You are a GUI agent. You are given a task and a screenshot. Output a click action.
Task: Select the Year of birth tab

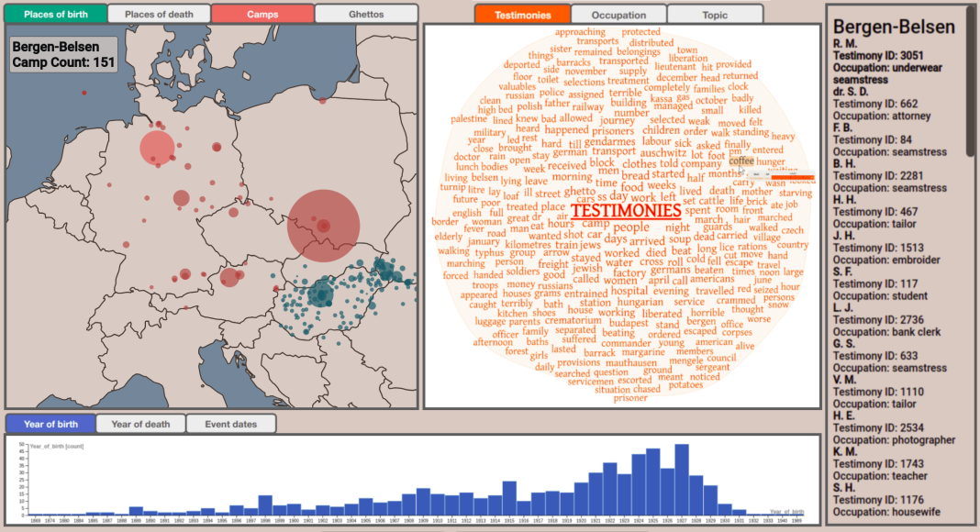click(x=50, y=424)
